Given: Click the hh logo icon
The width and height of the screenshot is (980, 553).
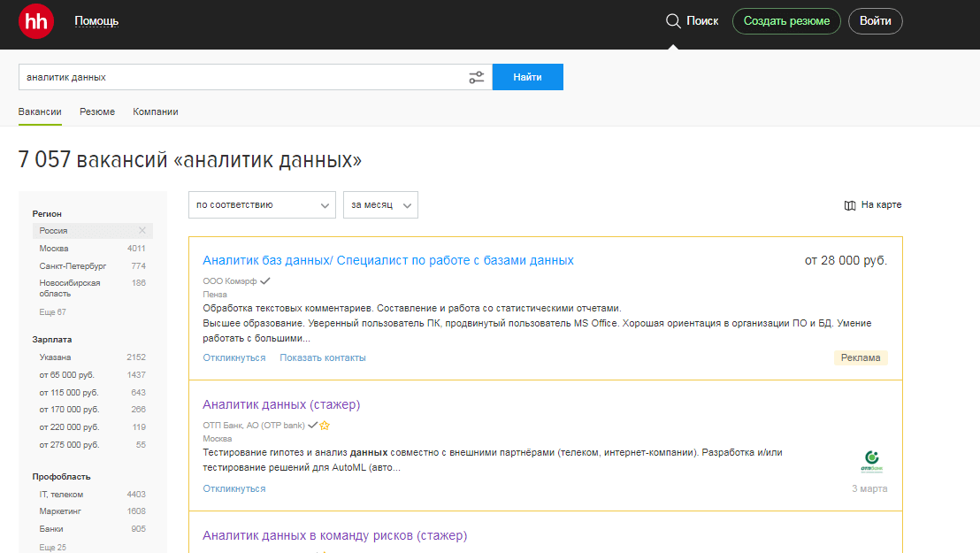Looking at the screenshot, I should [x=36, y=21].
